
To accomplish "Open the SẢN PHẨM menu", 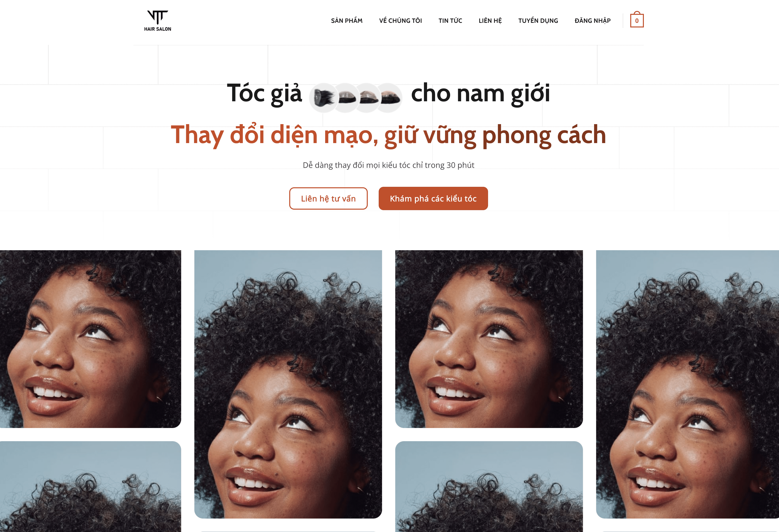I will (347, 20).
